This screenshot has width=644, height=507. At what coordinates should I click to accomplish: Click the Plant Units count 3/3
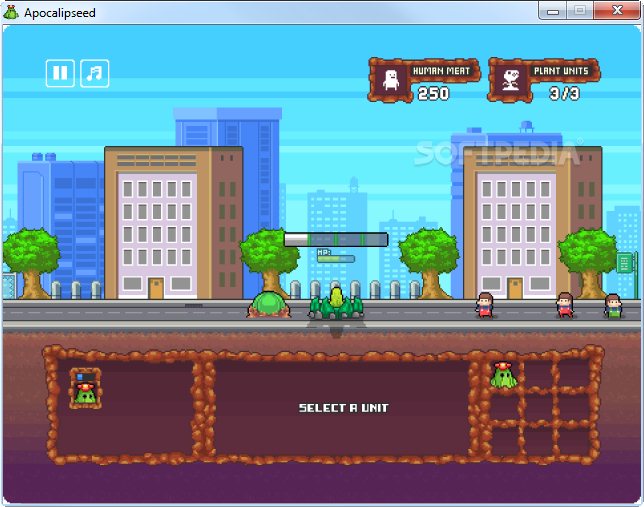point(564,94)
